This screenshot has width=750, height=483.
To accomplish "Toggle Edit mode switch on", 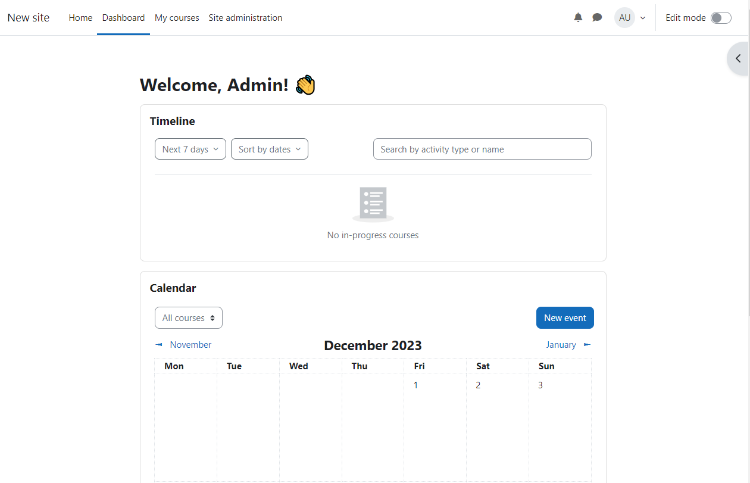I will click(720, 18).
